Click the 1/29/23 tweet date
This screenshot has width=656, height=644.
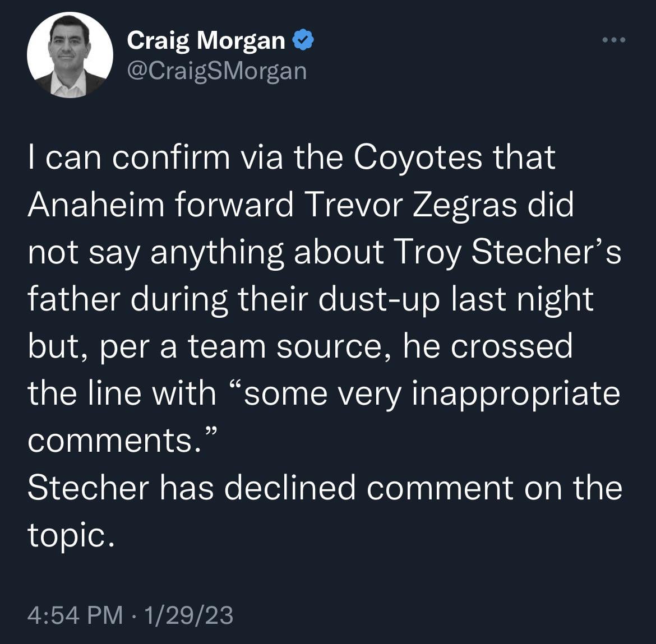tap(188, 615)
